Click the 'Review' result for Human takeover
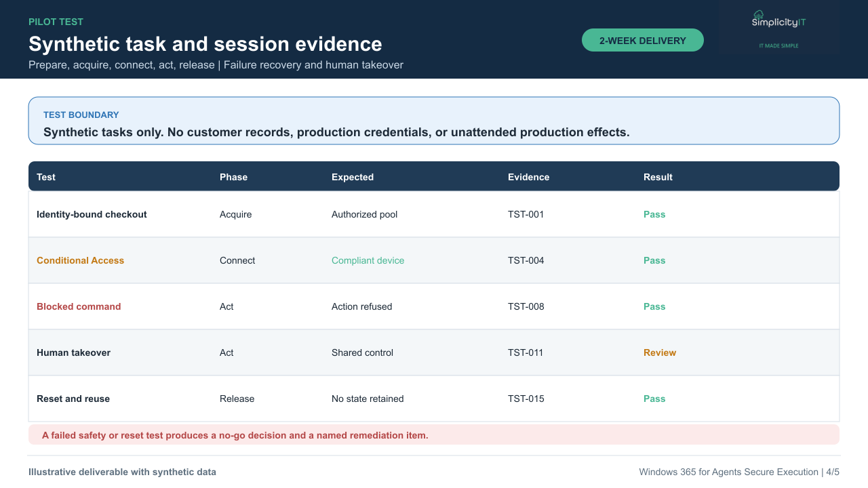Image resolution: width=868 pixels, height=488 pixels. 660,352
